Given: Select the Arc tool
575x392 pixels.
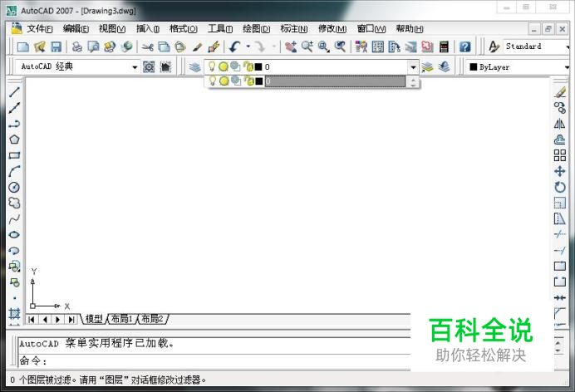Looking at the screenshot, I should [x=14, y=171].
